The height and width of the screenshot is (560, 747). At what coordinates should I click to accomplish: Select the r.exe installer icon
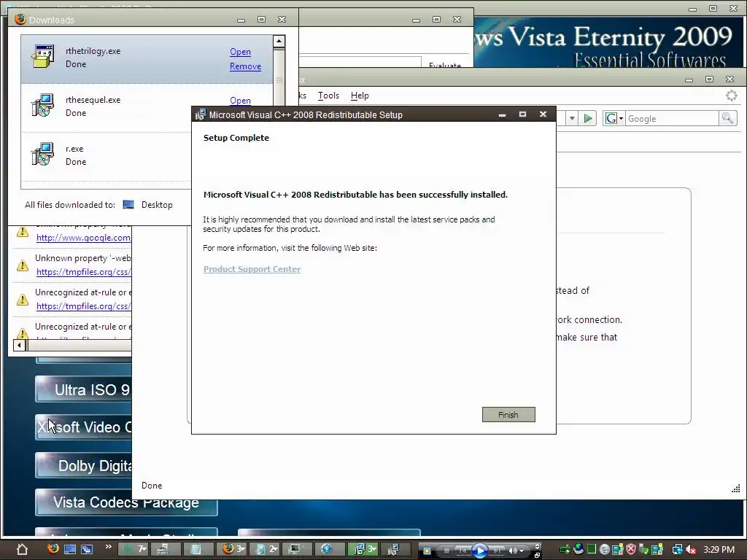click(42, 154)
